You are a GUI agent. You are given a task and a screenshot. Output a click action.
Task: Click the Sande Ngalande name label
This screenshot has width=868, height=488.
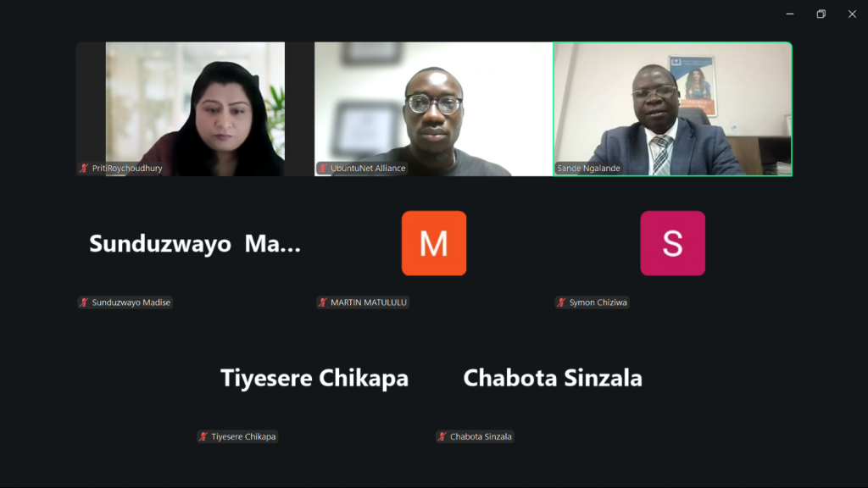(588, 169)
